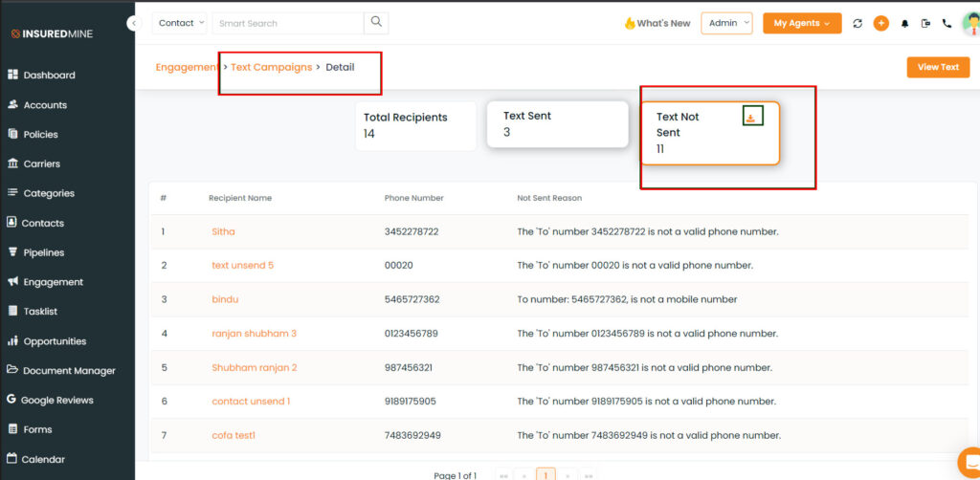Open recipient ranjan shubham 3

[254, 334]
